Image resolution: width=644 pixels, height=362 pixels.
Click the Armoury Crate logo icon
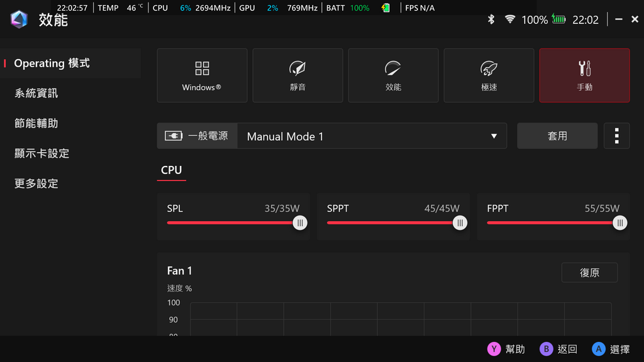19,19
